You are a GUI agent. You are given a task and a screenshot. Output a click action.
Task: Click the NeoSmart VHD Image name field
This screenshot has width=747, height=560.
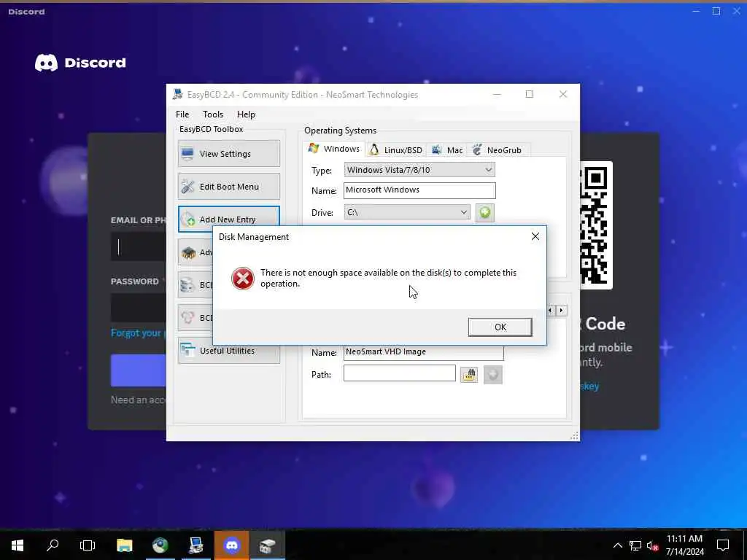[x=423, y=352]
